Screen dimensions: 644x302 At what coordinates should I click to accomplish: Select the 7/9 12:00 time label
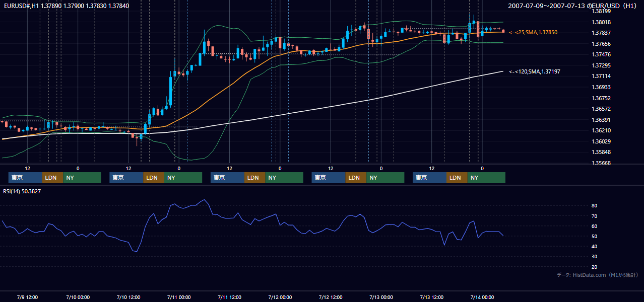point(28,297)
